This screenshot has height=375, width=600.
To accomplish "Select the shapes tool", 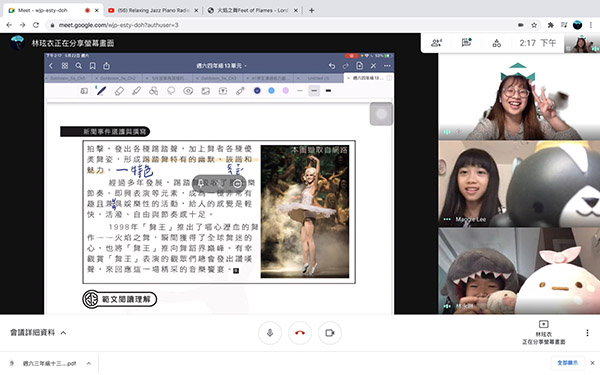I will (x=153, y=91).
